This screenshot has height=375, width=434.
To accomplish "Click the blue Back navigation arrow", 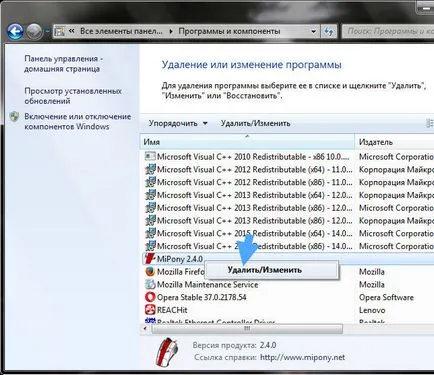I will [x=15, y=32].
